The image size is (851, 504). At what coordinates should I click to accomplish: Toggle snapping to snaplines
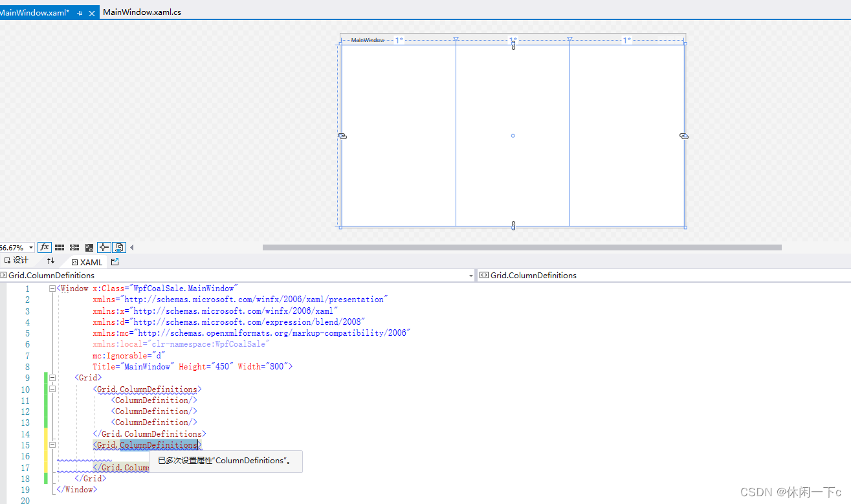pyautogui.click(x=104, y=247)
